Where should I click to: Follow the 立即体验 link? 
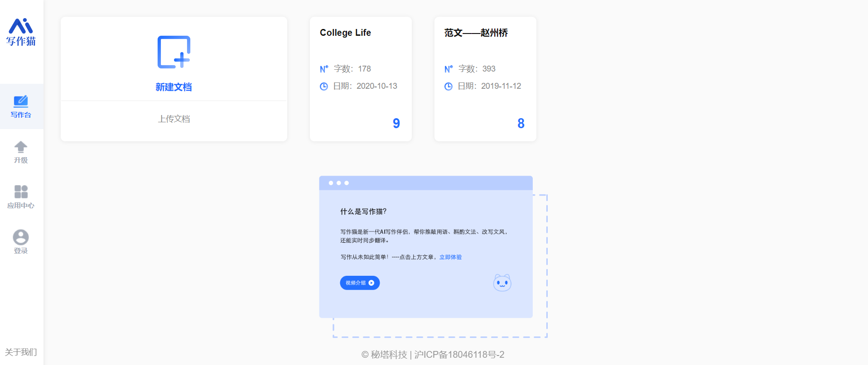(450, 257)
